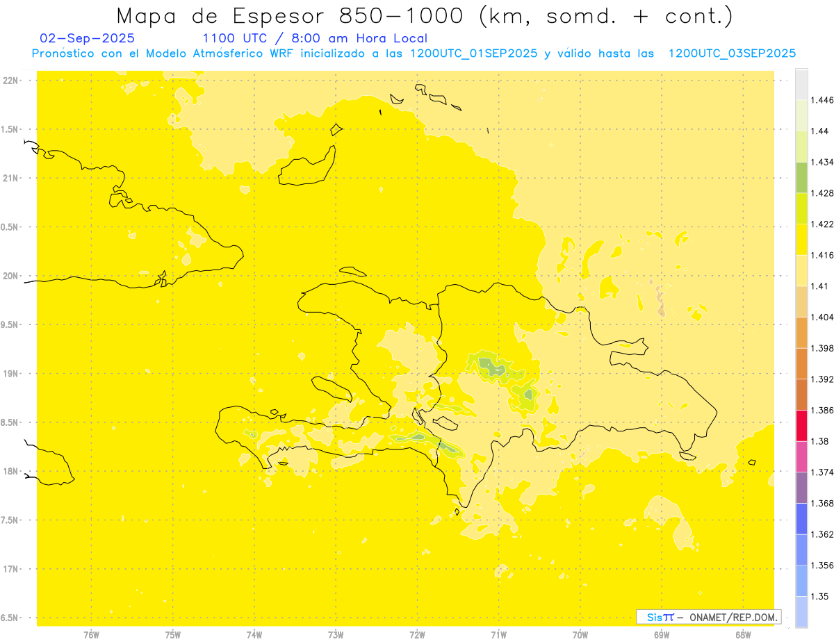The width and height of the screenshot is (834, 644).
Task: Pick the green swatch between 1.428 and 1.434
Action: coord(801,177)
